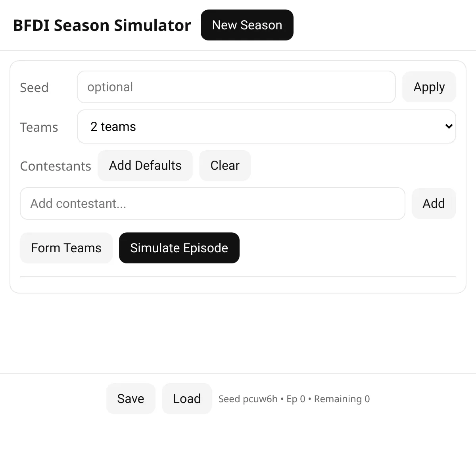Click the Add button beside contestant field
476x476 pixels.
pyautogui.click(x=434, y=203)
